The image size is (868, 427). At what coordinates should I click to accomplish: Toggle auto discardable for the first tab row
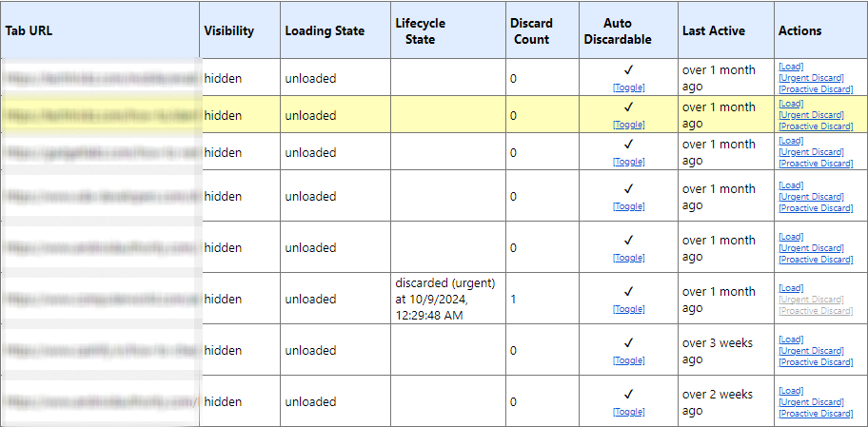tap(628, 87)
